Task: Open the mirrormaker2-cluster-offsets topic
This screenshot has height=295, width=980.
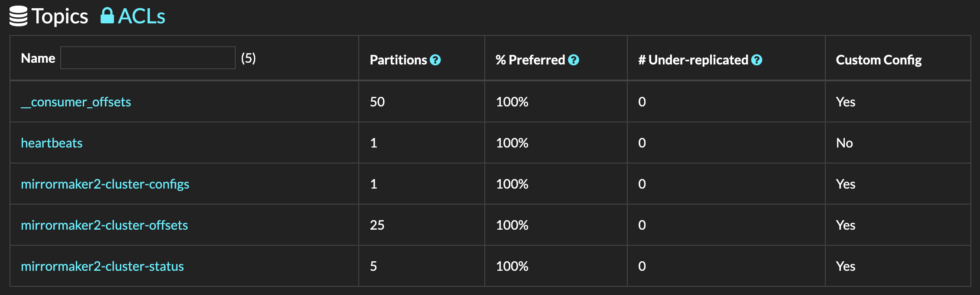Action: pyautogui.click(x=104, y=225)
